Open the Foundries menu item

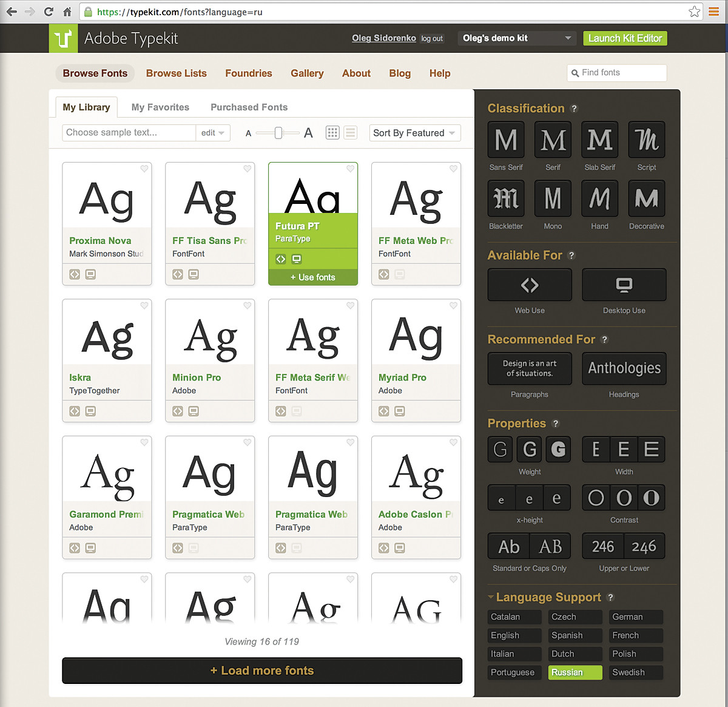[249, 73]
